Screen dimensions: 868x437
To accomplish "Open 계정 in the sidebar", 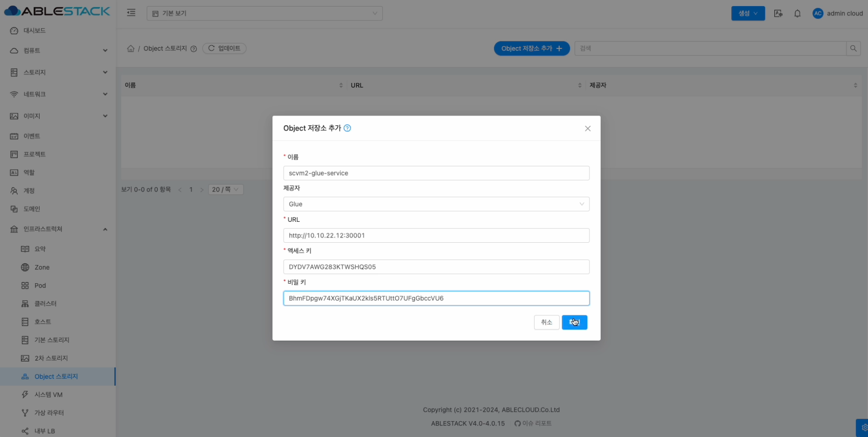I will (x=58, y=191).
